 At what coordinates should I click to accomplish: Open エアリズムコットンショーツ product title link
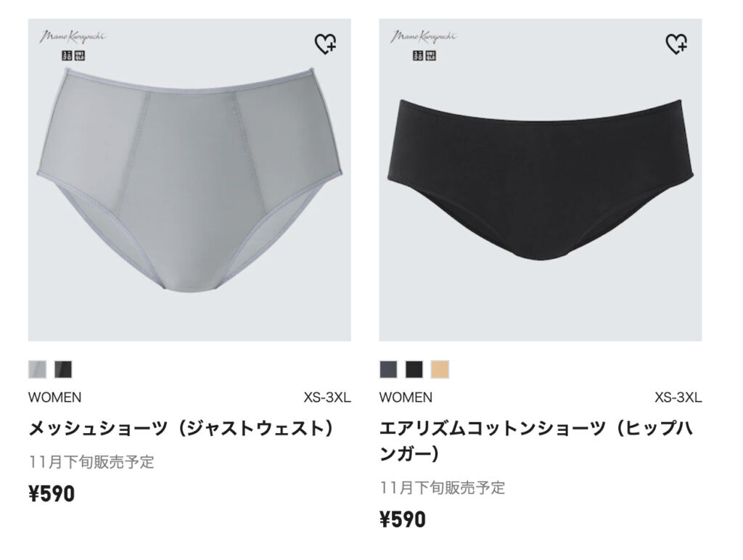(536, 441)
